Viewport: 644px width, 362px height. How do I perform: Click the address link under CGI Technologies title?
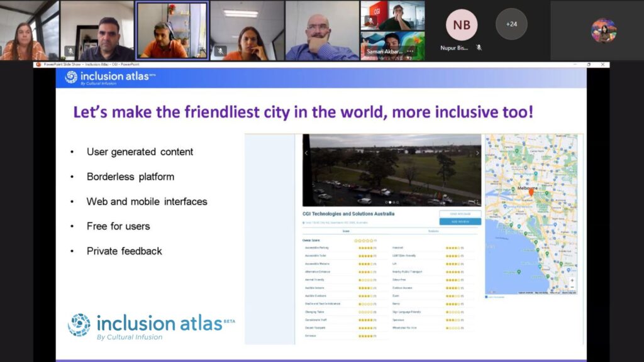(x=335, y=223)
